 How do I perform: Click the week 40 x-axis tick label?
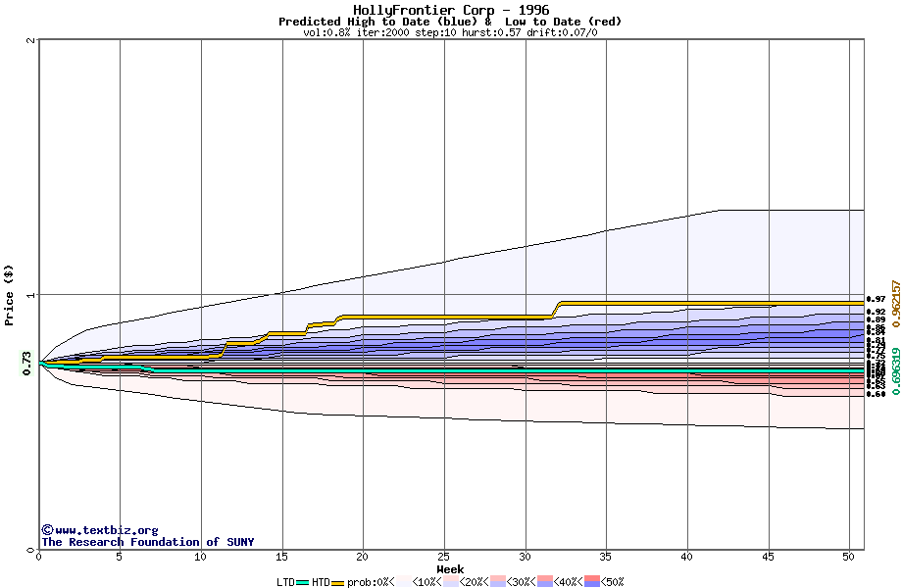[x=687, y=557]
